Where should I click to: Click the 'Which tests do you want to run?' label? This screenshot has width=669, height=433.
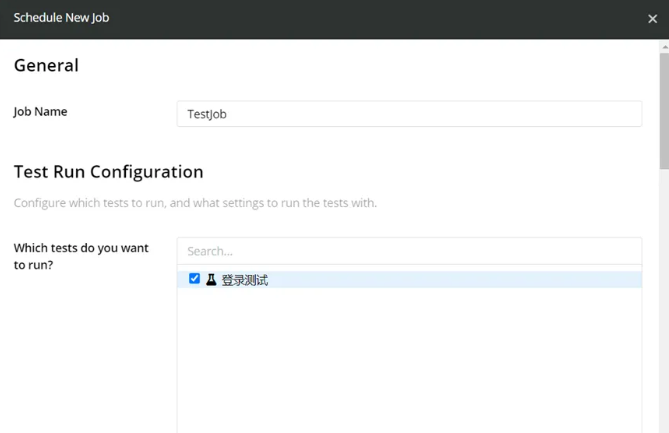pos(81,256)
